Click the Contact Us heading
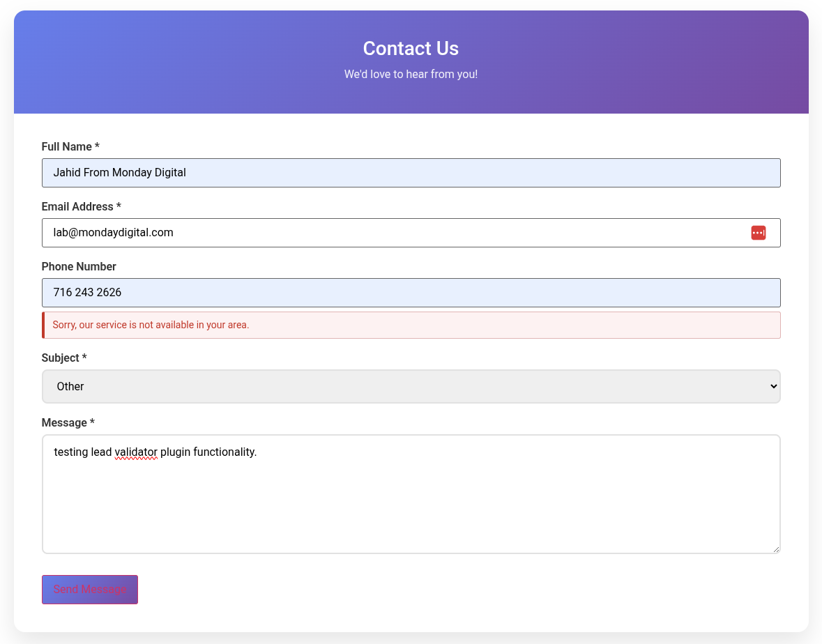This screenshot has height=644, width=822. (x=411, y=48)
